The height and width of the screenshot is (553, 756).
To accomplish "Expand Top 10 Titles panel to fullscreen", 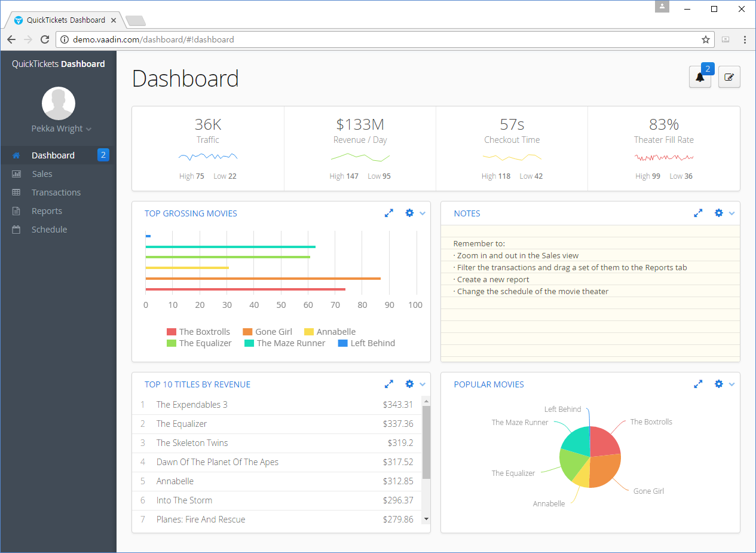I will pos(389,384).
